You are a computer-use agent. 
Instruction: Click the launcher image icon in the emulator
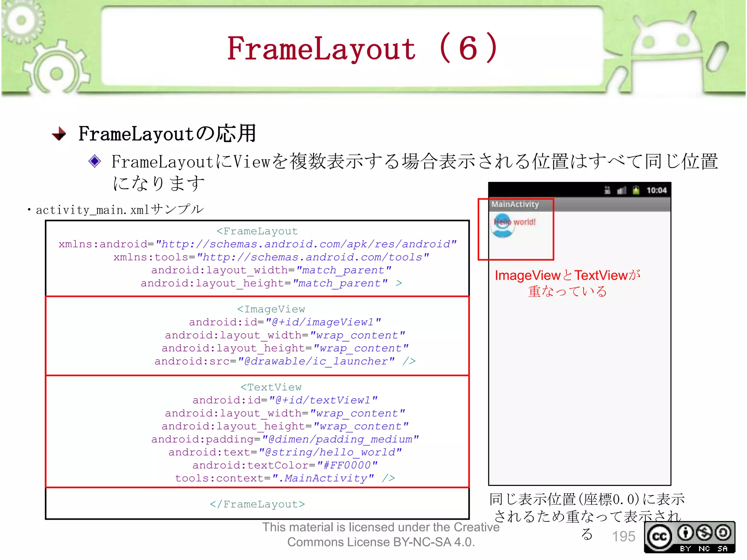click(x=503, y=225)
